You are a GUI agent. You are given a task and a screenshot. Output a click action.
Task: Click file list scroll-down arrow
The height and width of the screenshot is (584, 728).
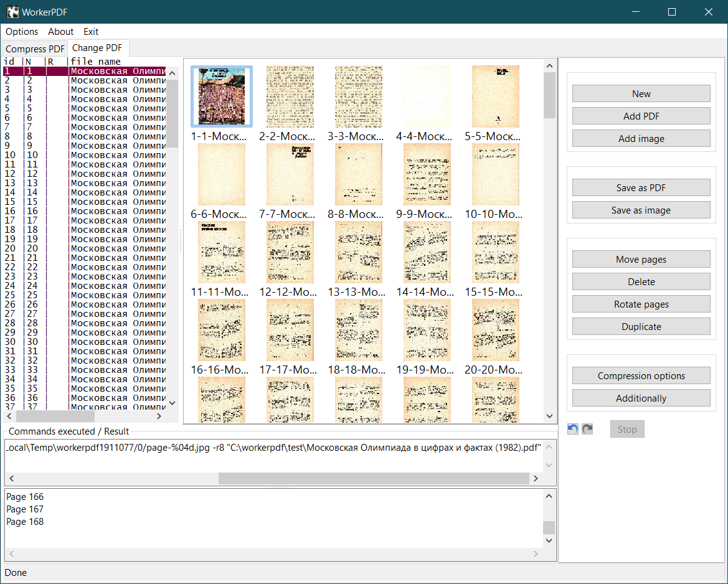tap(173, 403)
